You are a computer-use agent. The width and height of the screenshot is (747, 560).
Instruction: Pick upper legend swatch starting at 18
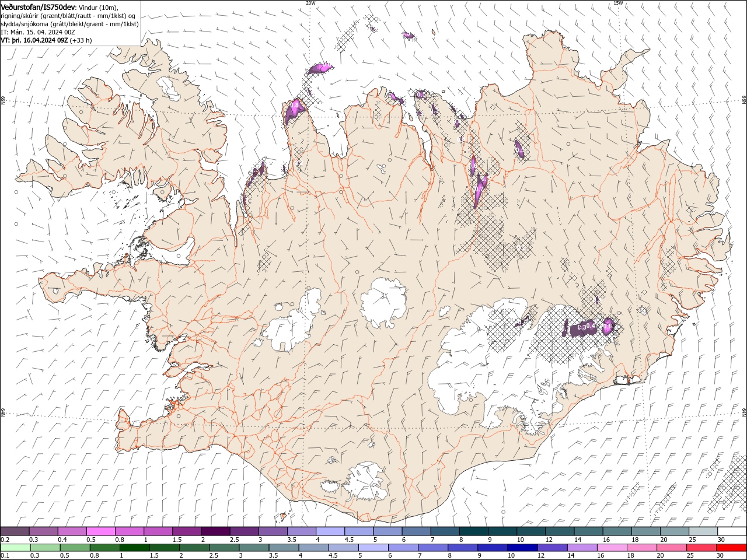[x=646, y=531]
